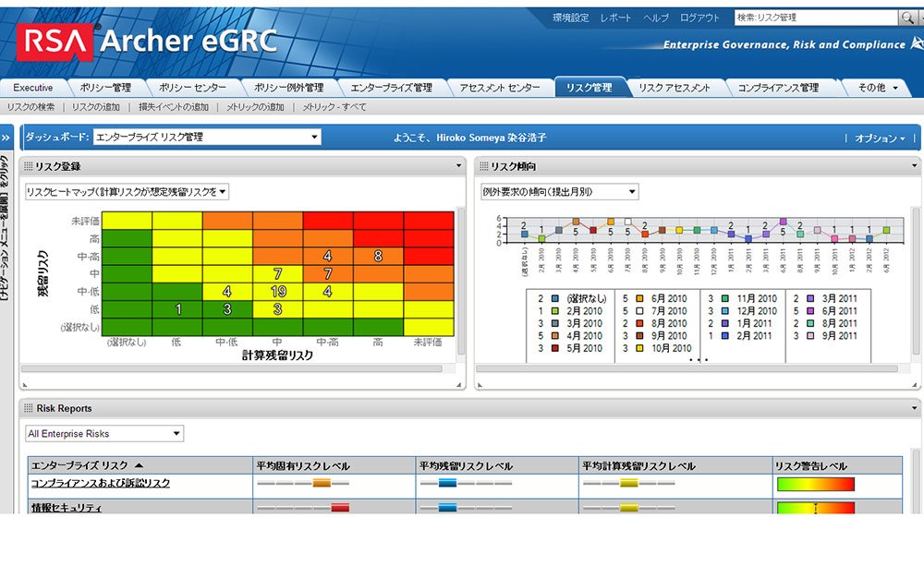Screen dimensions: 924x578
Task: Switch to the コンプライアンス管理 tab
Action: (x=778, y=88)
